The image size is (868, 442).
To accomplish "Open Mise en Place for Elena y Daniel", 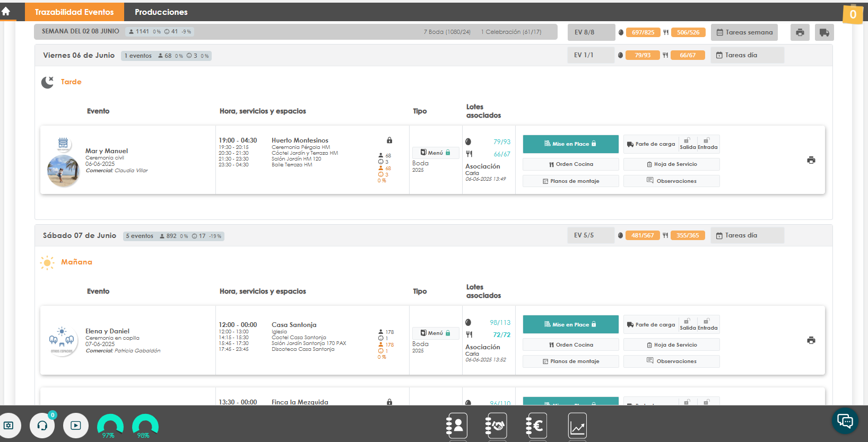I will point(570,324).
